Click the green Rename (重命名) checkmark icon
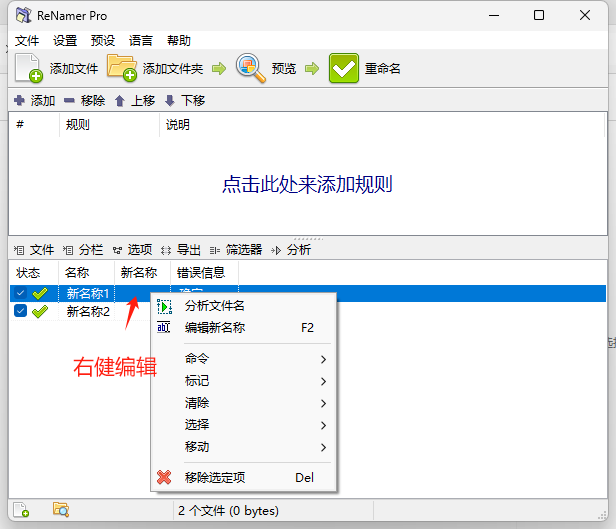The width and height of the screenshot is (616, 529). (x=344, y=68)
